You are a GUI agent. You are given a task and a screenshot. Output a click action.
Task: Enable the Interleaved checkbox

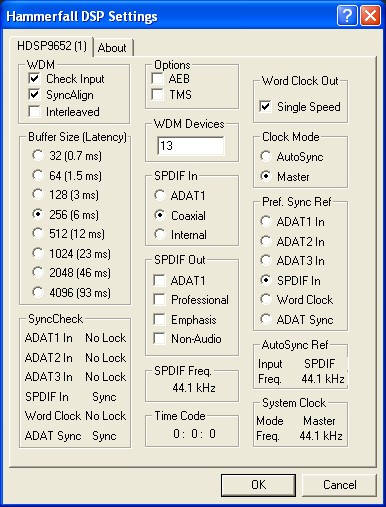[x=34, y=111]
